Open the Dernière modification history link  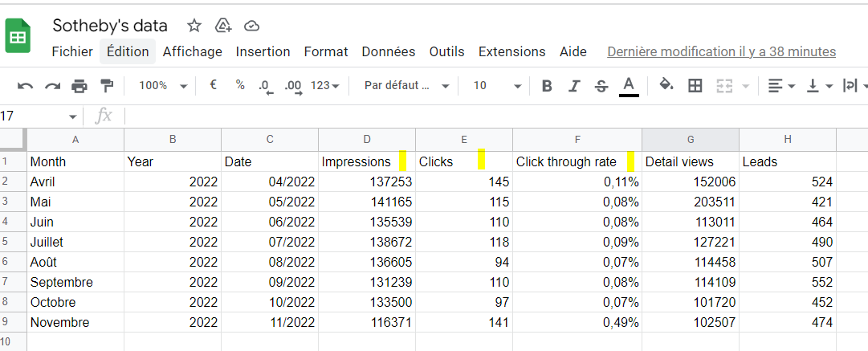point(721,51)
